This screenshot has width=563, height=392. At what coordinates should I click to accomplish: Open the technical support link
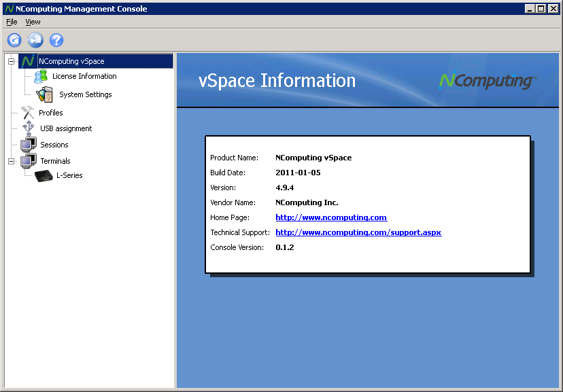tap(358, 232)
